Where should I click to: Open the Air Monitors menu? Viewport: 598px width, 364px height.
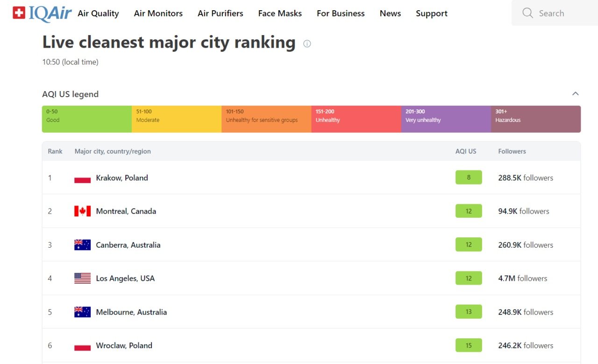pos(158,14)
